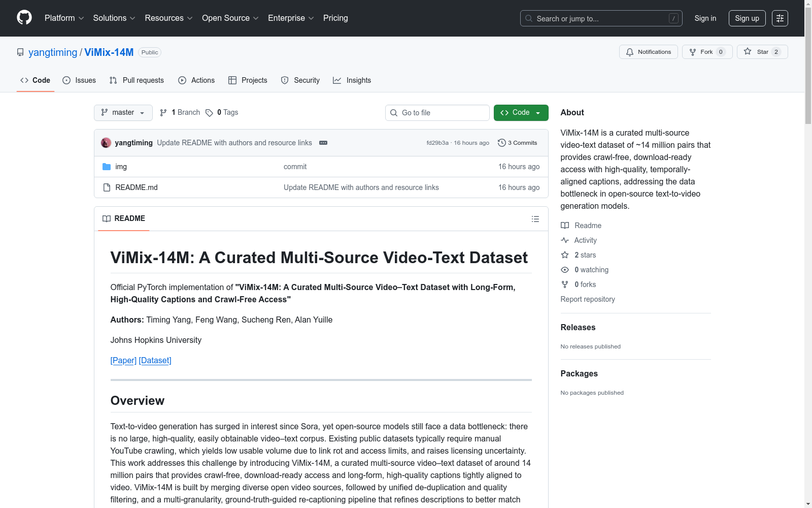Open the Issues tab

pyautogui.click(x=79, y=80)
